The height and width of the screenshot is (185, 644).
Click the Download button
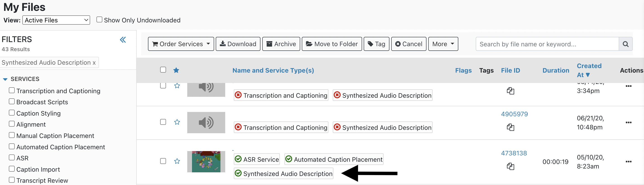click(x=238, y=44)
